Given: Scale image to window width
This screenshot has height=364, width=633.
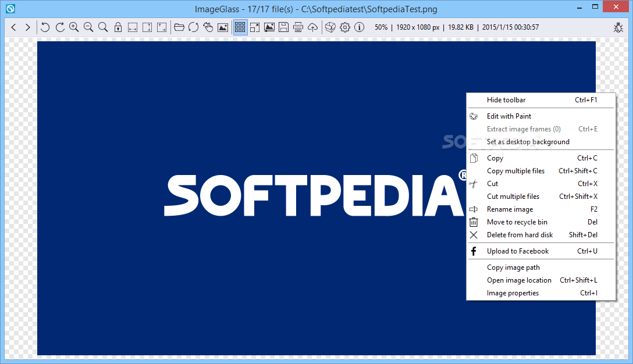Looking at the screenshot, I should pos(133,27).
